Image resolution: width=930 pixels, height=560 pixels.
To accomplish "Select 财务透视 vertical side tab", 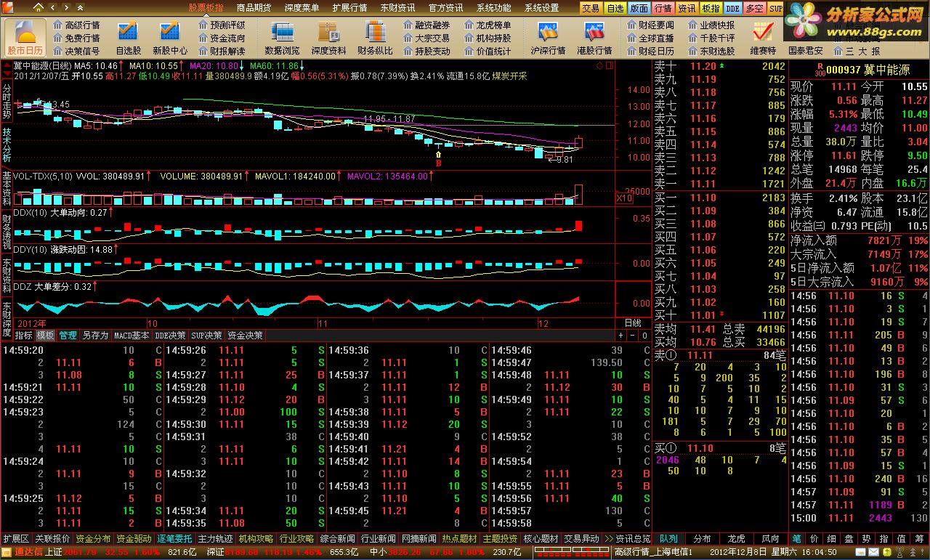I will pyautogui.click(x=7, y=232).
